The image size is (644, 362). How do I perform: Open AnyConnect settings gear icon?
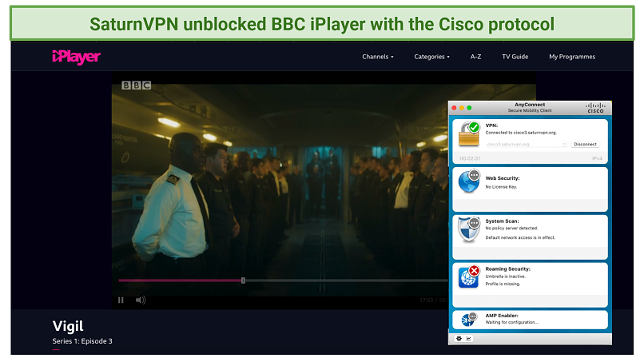pos(459,338)
